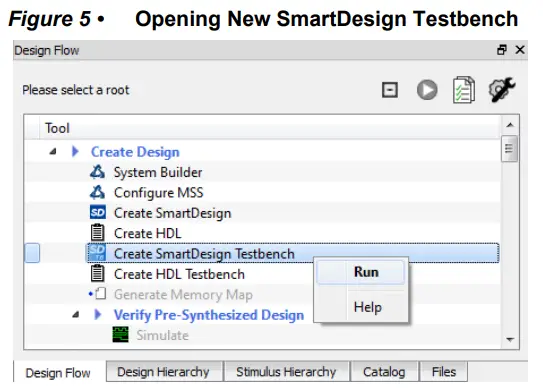
Task: Collapse the Create Design tree arrow
Action: (x=53, y=151)
